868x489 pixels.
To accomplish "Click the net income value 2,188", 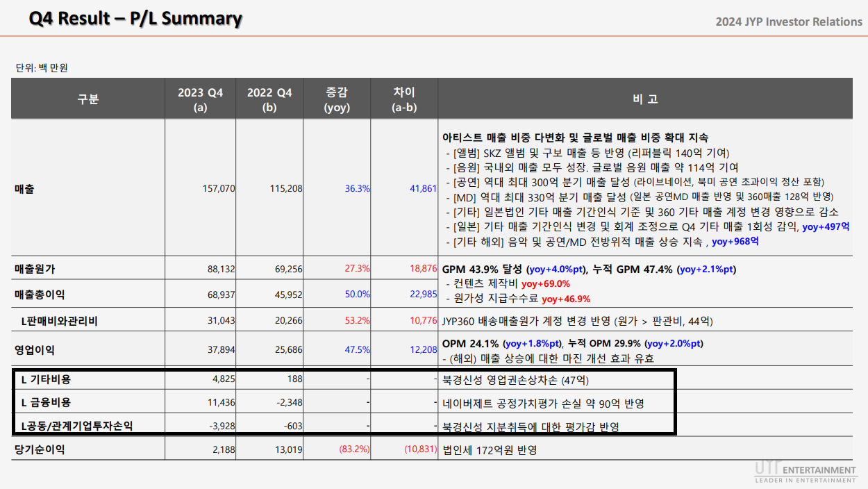I will point(224,449).
